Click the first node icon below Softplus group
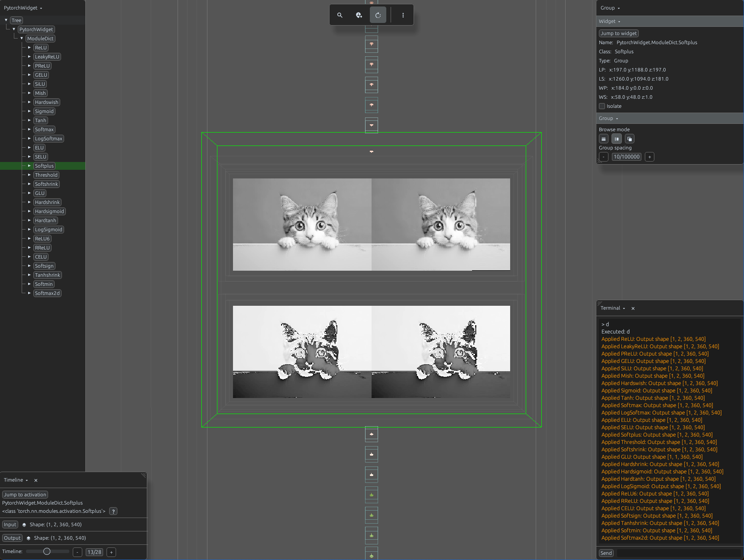744x560 pixels. (372, 434)
